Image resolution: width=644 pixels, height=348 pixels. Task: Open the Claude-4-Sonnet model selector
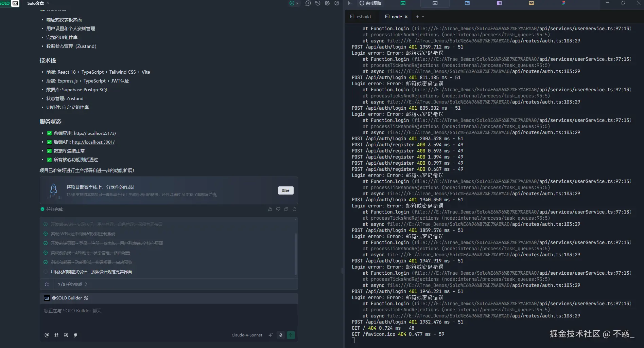tap(247, 335)
